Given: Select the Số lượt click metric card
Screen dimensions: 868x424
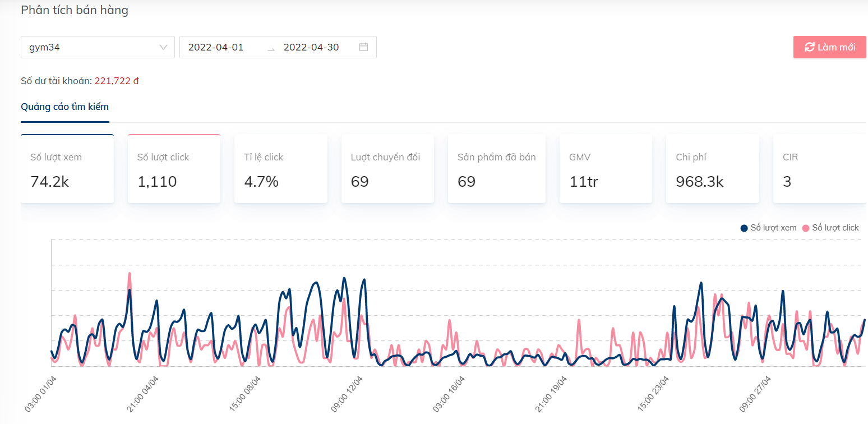Looking at the screenshot, I should 174,169.
